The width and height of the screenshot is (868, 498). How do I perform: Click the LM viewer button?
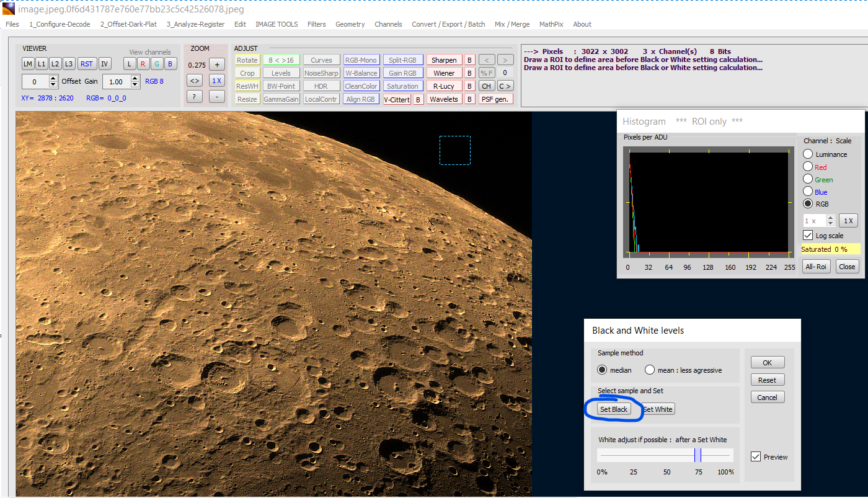pos(28,64)
